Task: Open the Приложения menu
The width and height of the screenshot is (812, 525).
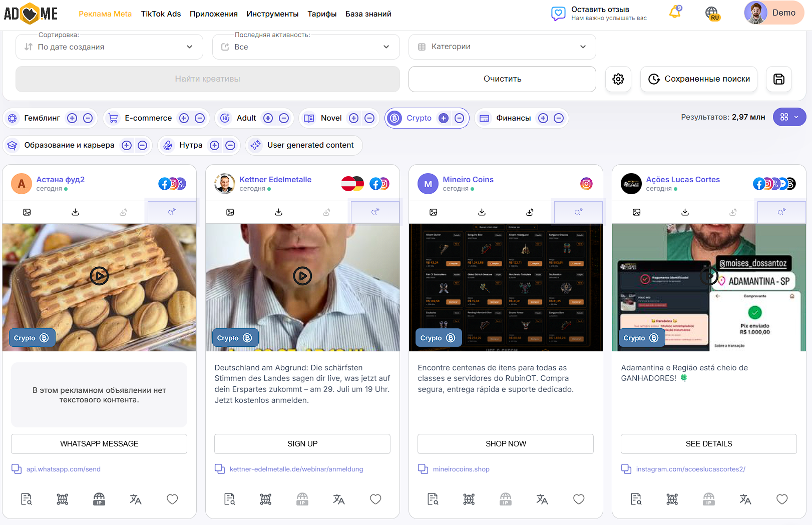Action: pyautogui.click(x=214, y=14)
